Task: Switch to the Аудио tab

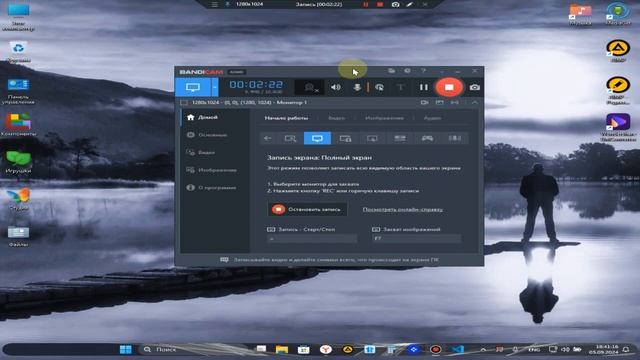Action: [432, 118]
